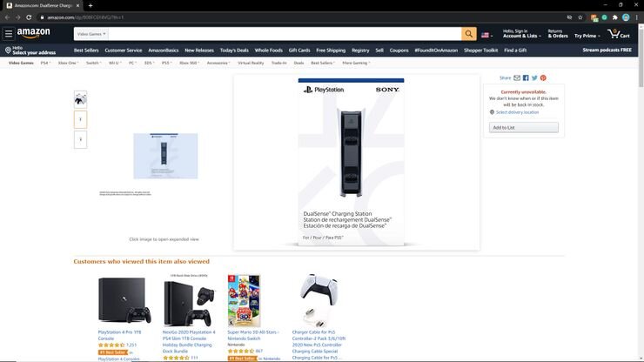Share this item on Pinterest
Screen dimensions: 644x362
point(543,78)
